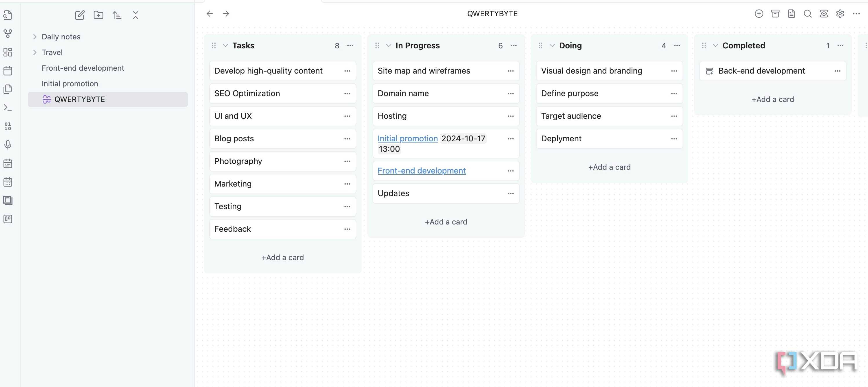Open the command palette terminal icon
Screen dimensions: 868x387
pyautogui.click(x=8, y=108)
